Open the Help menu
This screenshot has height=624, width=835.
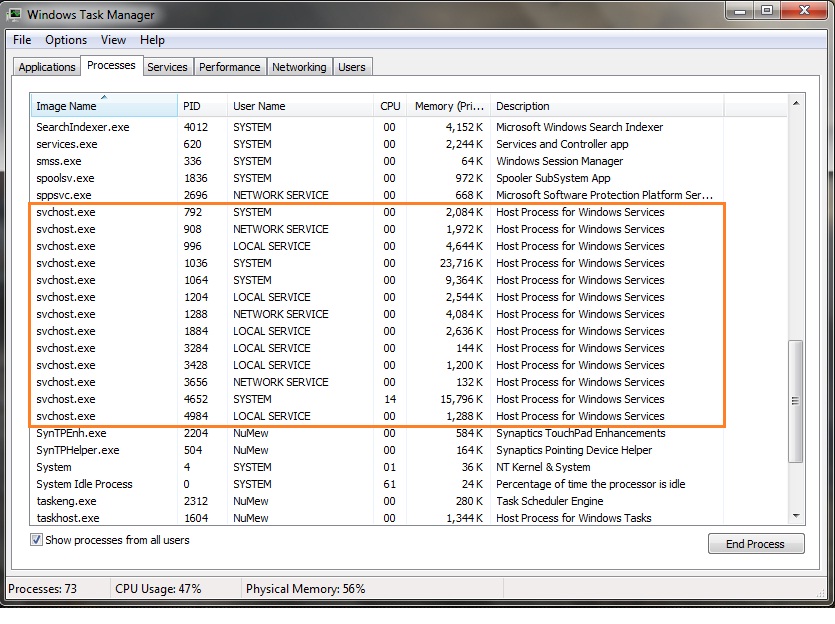(x=152, y=40)
